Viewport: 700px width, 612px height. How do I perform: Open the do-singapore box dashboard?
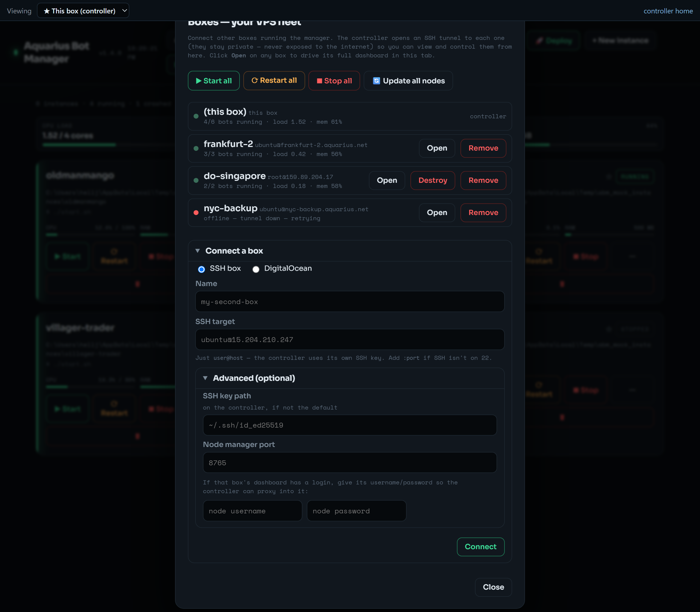tap(387, 180)
